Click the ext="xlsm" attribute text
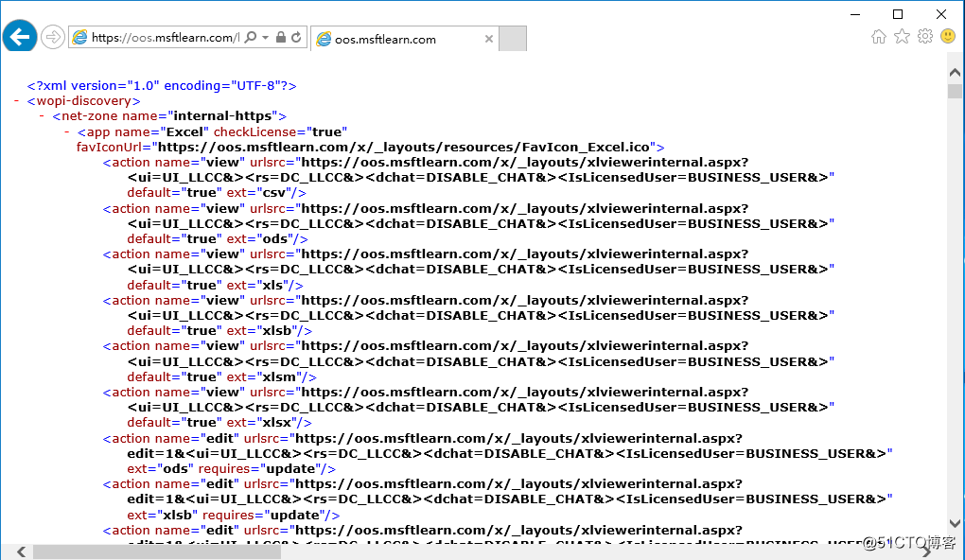The image size is (965, 560). 264,376
